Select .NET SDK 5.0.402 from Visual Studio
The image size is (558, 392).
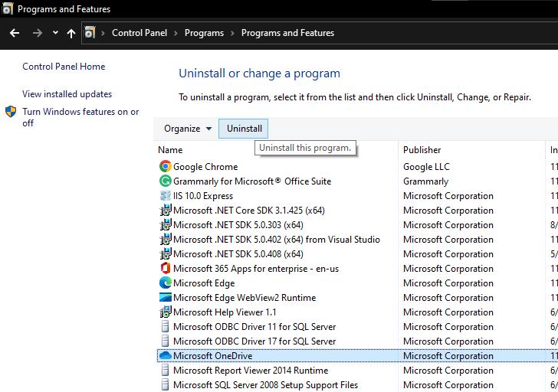277,240
